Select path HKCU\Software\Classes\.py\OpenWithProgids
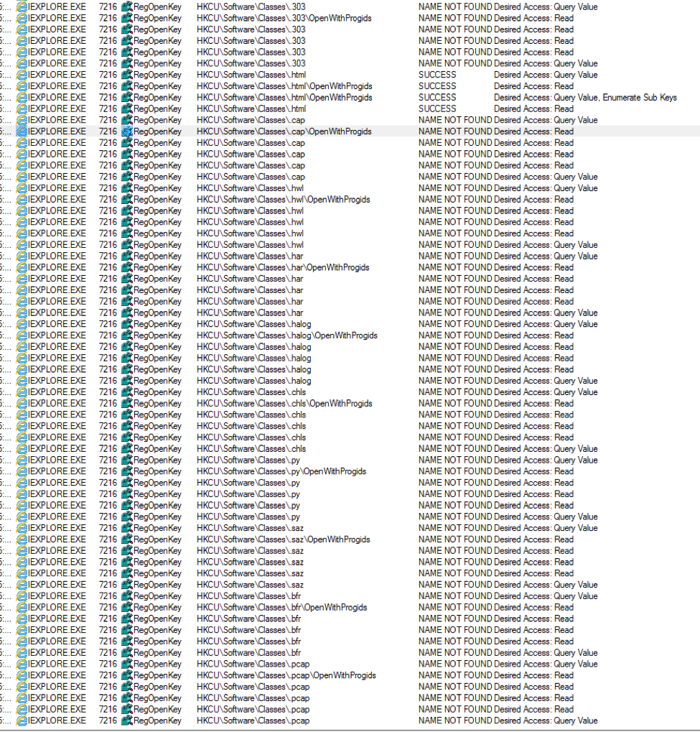 pyautogui.click(x=281, y=471)
